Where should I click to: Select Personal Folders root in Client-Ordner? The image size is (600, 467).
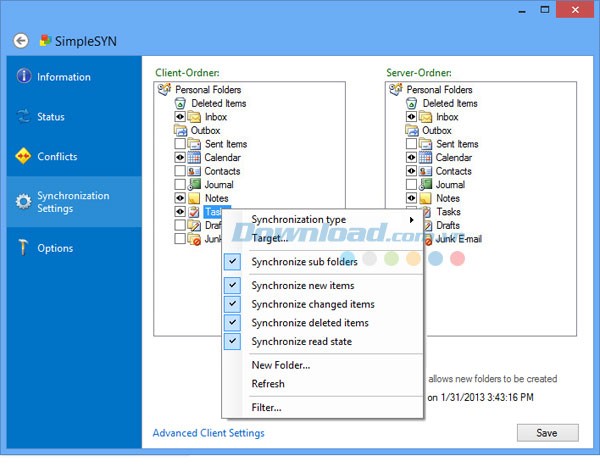pos(207,90)
